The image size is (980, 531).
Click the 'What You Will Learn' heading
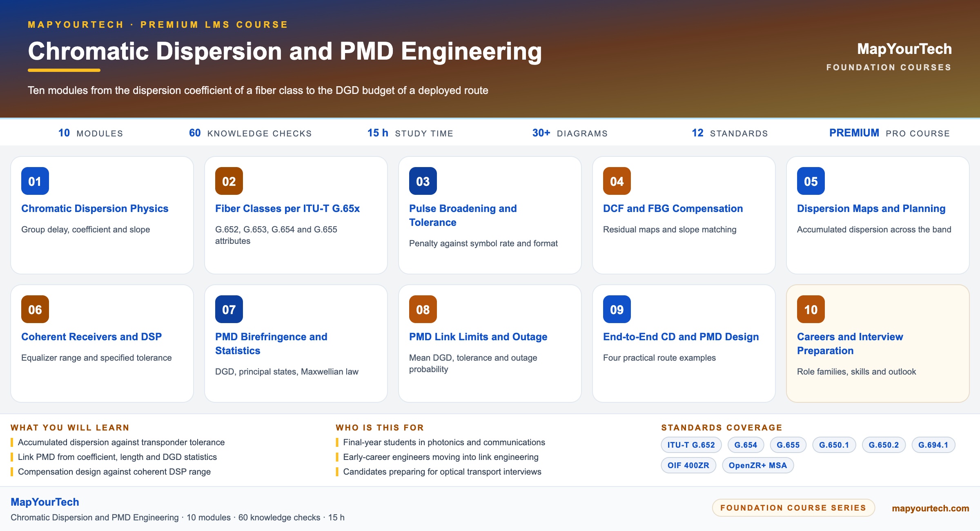click(70, 428)
